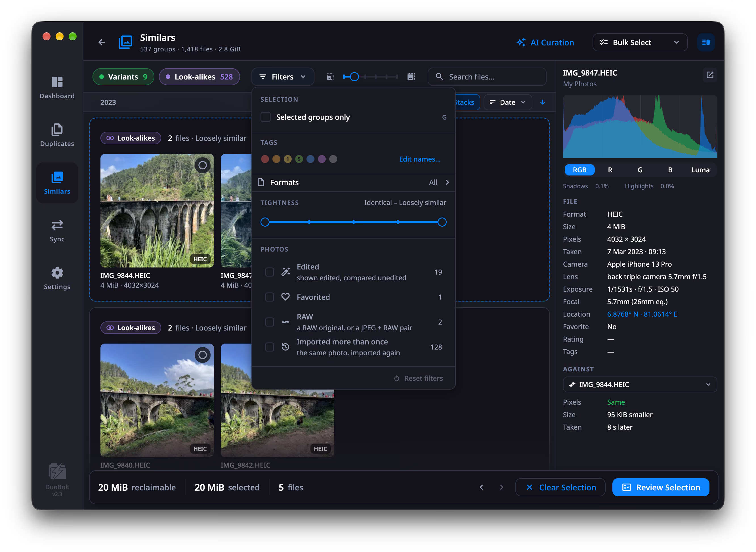
Task: Open the Sync sidebar section
Action: pyautogui.click(x=57, y=231)
